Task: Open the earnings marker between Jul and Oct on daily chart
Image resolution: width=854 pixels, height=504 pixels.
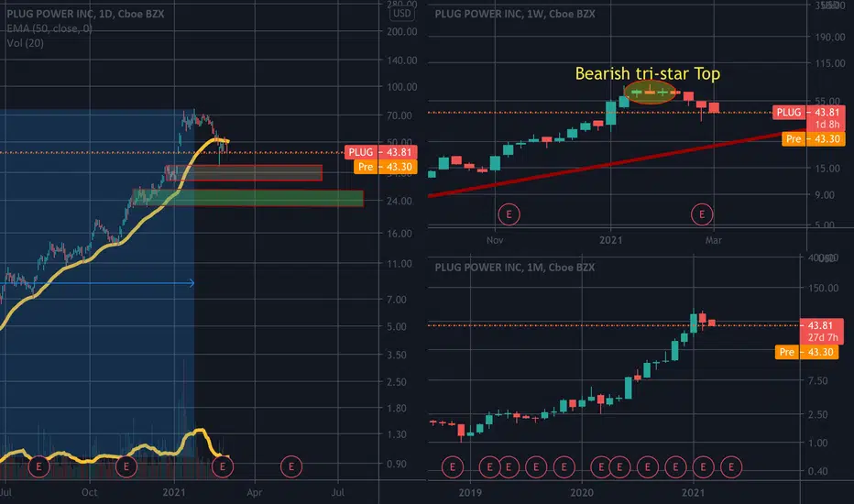Action: pyautogui.click(x=38, y=467)
